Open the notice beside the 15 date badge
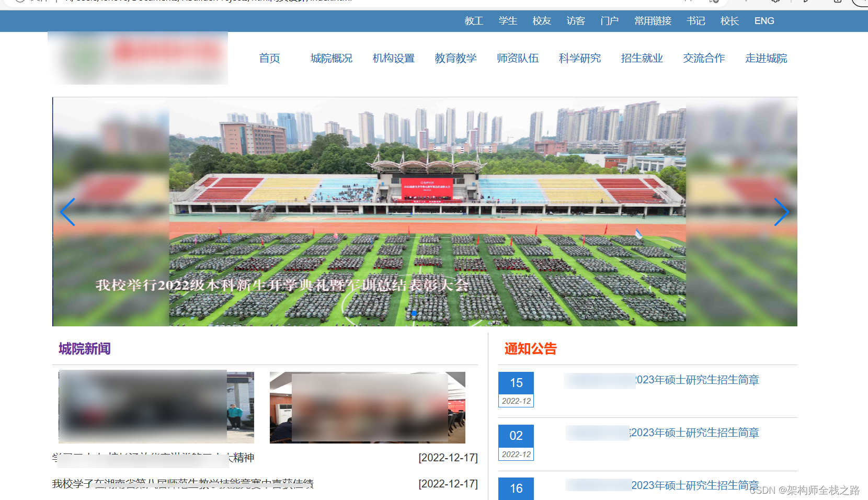 pos(662,380)
